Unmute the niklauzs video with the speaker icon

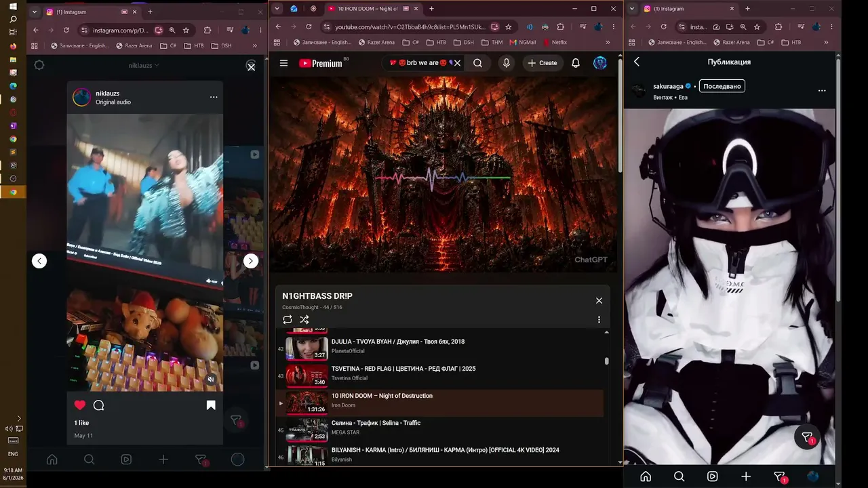coord(211,380)
